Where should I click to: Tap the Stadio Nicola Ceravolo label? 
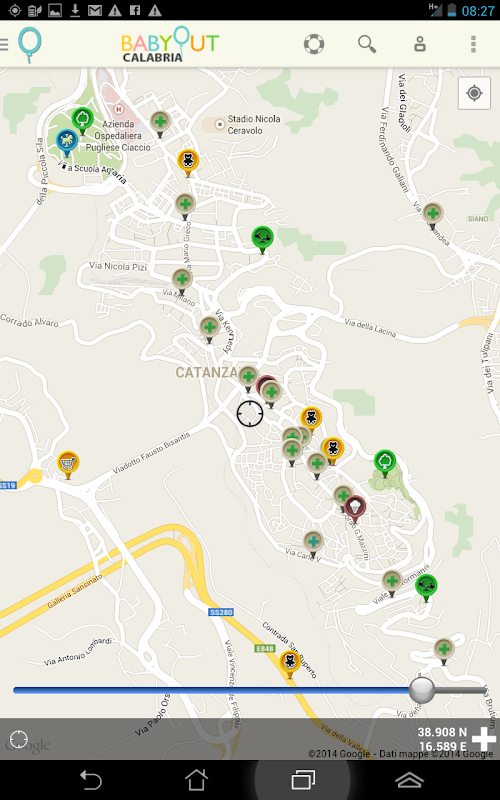coord(254,124)
